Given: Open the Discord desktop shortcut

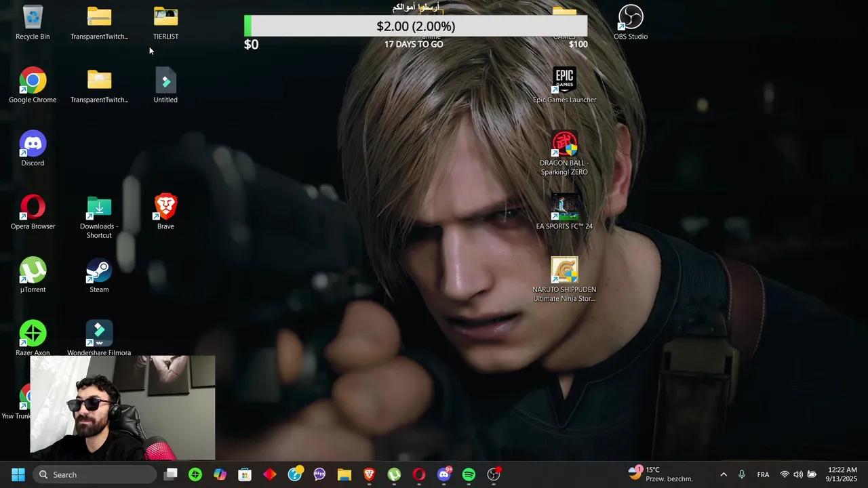Looking at the screenshot, I should click(33, 148).
